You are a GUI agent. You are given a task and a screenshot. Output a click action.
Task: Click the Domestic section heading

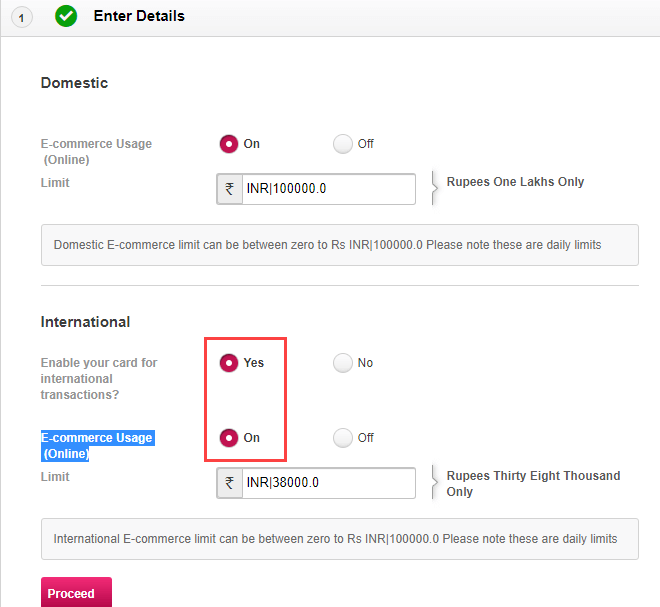tap(75, 83)
